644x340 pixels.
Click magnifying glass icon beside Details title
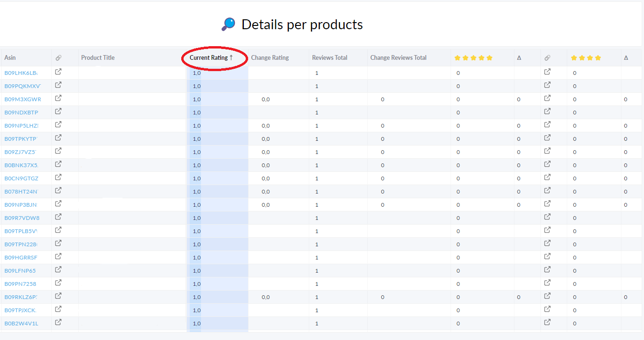point(228,24)
